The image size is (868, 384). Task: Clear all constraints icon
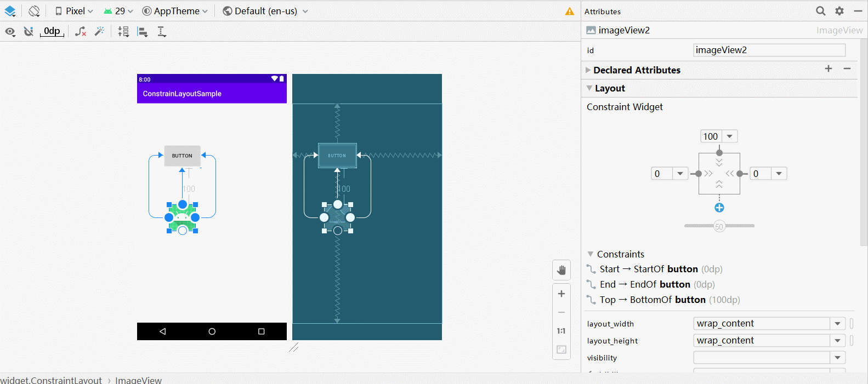click(81, 32)
